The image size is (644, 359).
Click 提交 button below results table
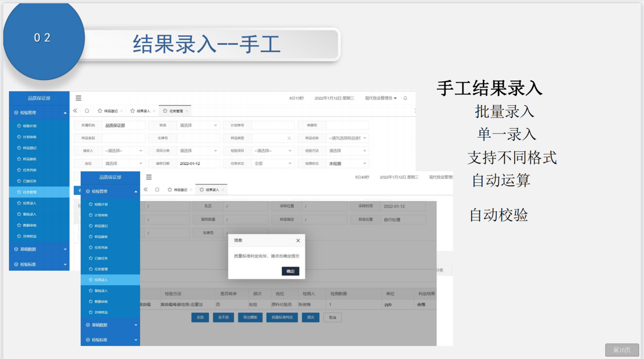310,317
